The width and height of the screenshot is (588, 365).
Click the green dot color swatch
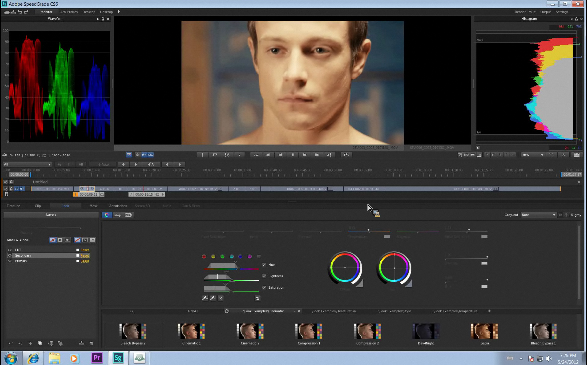[x=222, y=256]
